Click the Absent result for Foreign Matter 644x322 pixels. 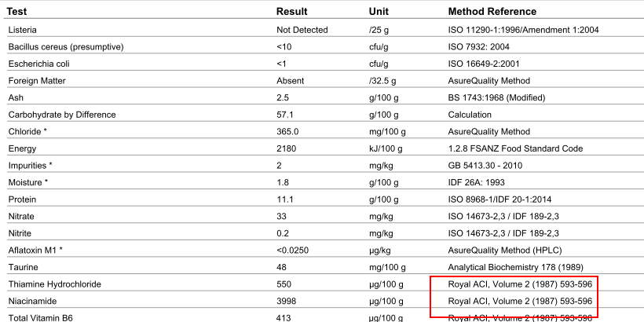pos(290,81)
